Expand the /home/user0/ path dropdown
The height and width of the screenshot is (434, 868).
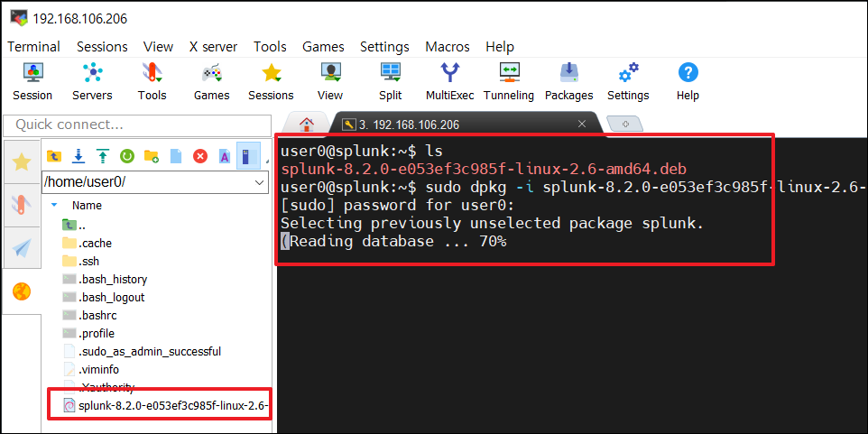[259, 182]
